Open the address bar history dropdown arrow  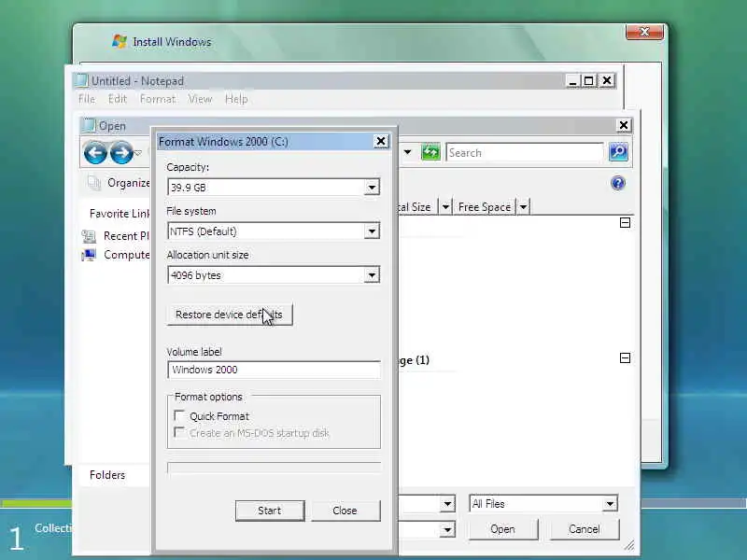pyautogui.click(x=408, y=152)
